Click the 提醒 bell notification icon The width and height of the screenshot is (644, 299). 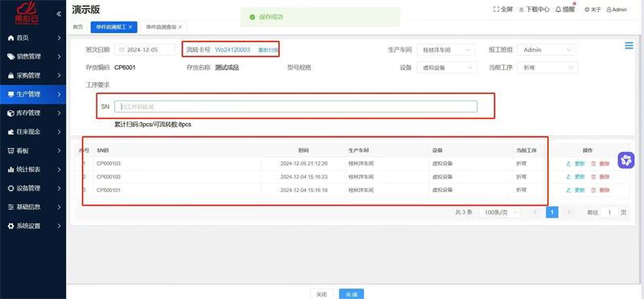[x=558, y=10]
